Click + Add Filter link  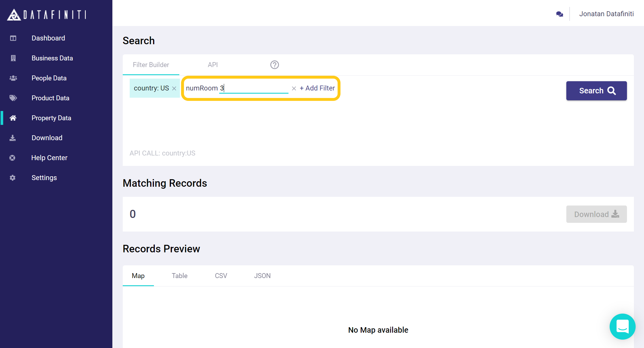(317, 88)
